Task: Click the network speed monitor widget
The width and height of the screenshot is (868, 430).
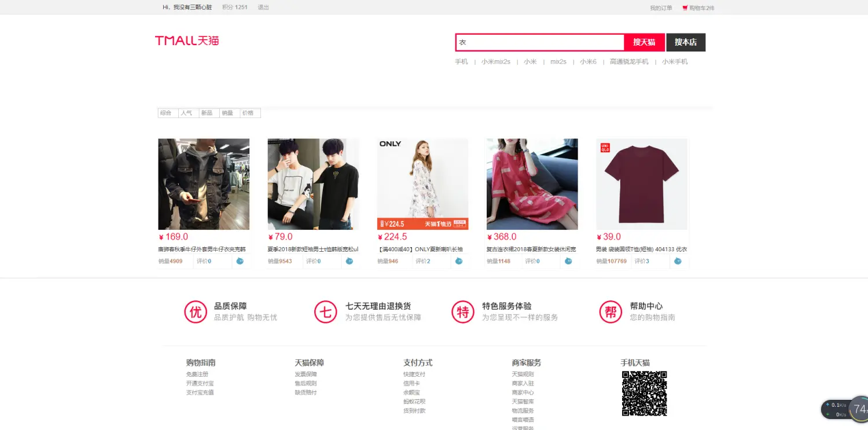Action: click(x=845, y=409)
